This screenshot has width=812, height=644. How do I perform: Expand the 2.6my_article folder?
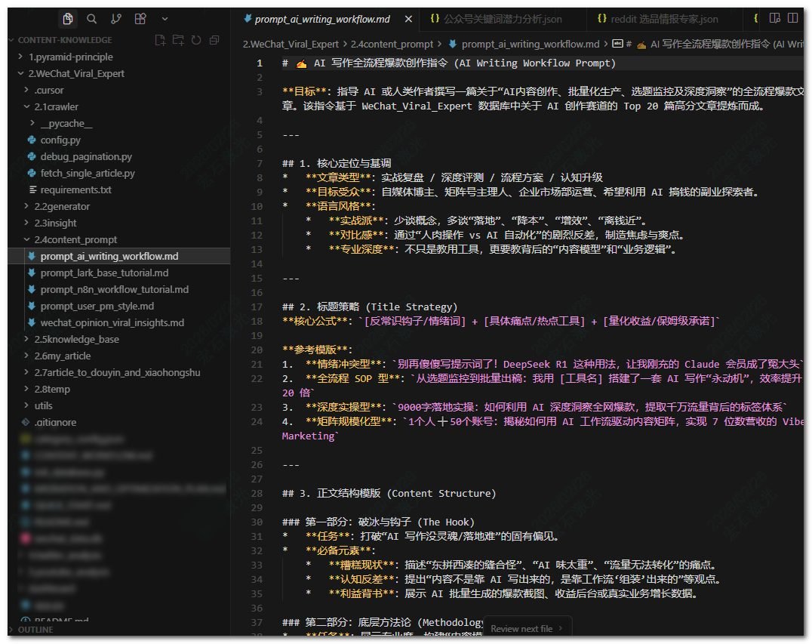(62, 356)
